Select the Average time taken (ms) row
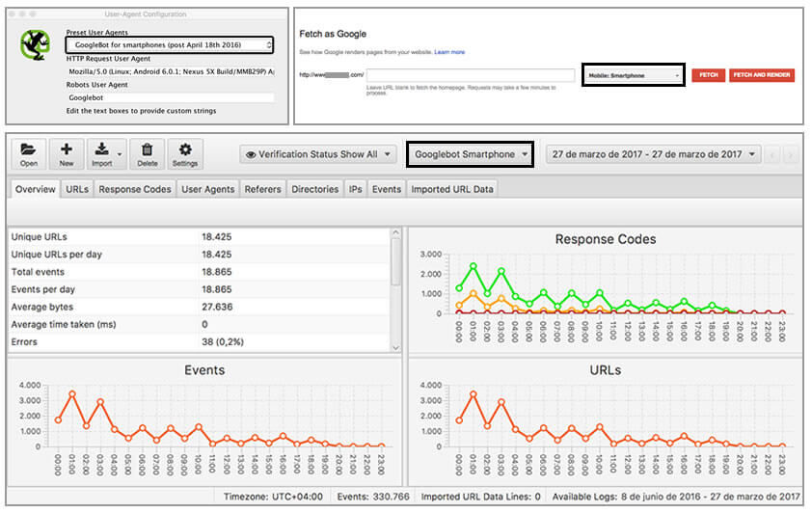Viewport: 812px width, 513px height. pyautogui.click(x=200, y=325)
